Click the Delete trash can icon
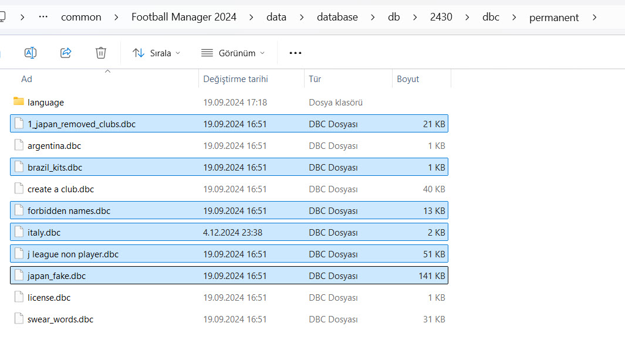The height and width of the screenshot is (364, 625). click(101, 53)
